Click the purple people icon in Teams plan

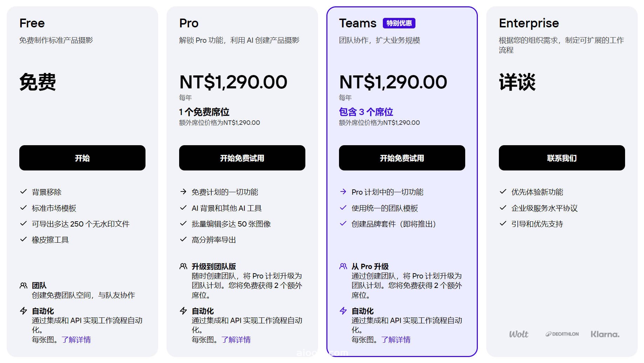343,267
